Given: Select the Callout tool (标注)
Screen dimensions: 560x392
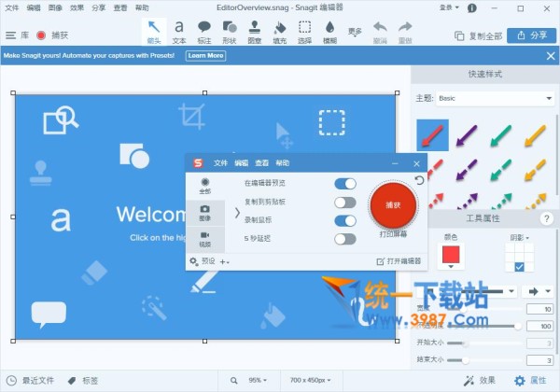Looking at the screenshot, I should click(x=204, y=32).
